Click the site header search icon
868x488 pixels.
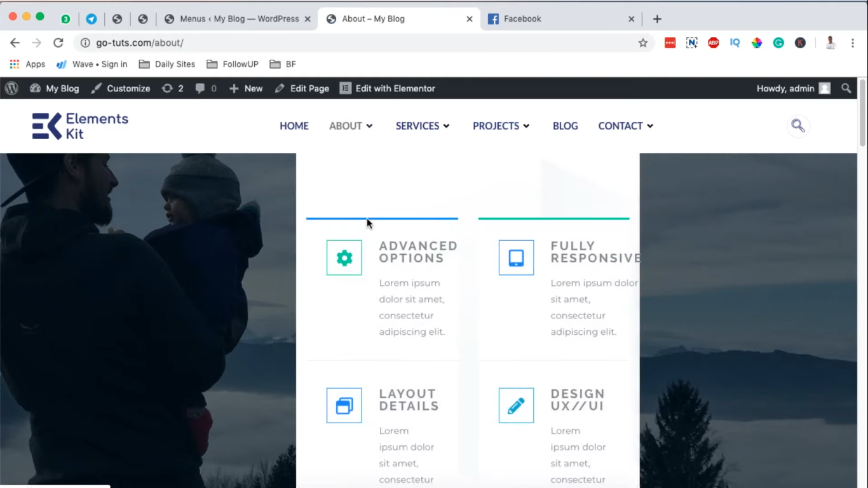click(x=798, y=126)
